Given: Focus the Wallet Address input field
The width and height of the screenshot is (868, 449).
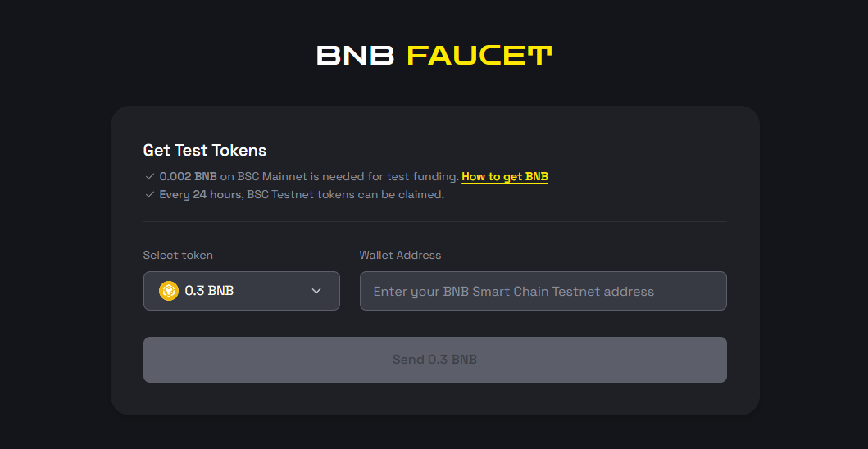Looking at the screenshot, I should coord(543,291).
